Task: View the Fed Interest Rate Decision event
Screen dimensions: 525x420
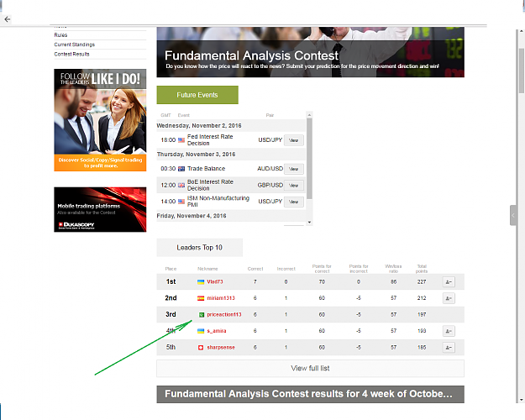Action: pyautogui.click(x=294, y=140)
